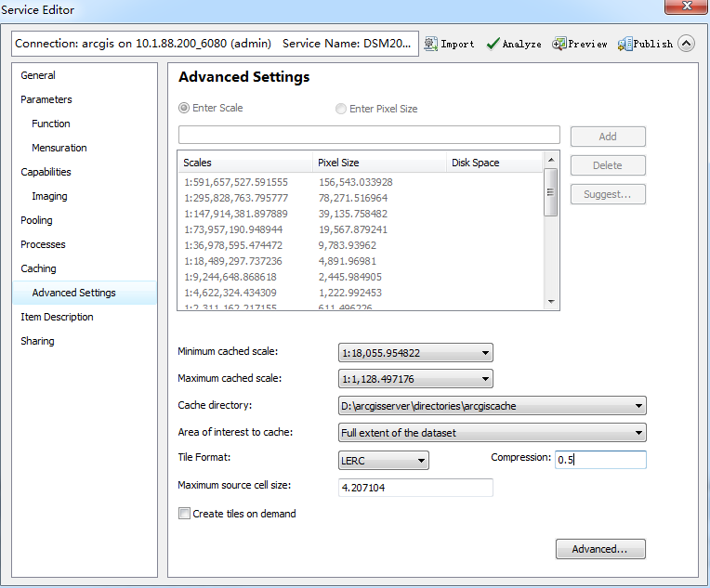Click the Connection and Service Name field

(215, 44)
